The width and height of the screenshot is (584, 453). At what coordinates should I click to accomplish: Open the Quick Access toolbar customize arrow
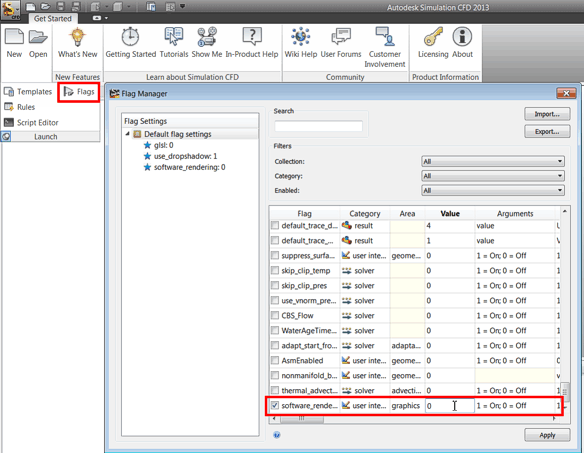(182, 6)
